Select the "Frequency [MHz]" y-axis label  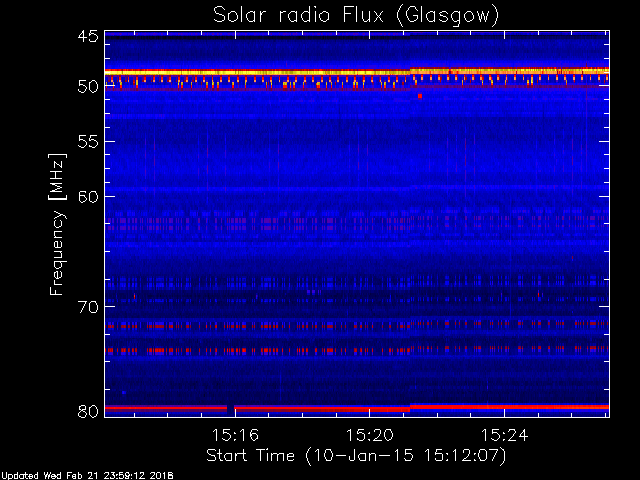[x=58, y=223]
